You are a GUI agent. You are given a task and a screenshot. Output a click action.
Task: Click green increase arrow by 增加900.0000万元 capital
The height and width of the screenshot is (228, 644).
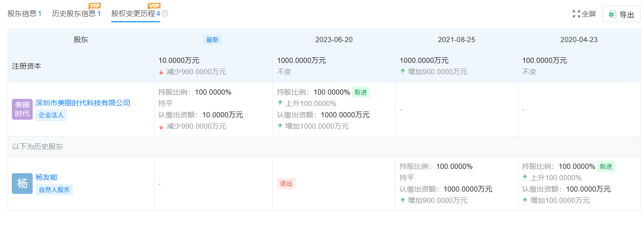[402, 72]
